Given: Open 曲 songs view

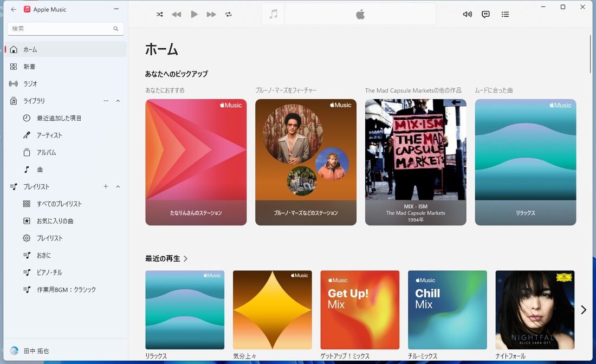Looking at the screenshot, I should pos(66,170).
